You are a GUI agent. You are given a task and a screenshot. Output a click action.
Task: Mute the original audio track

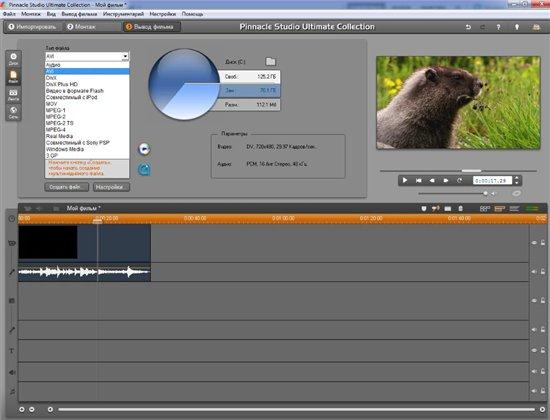coord(534,272)
